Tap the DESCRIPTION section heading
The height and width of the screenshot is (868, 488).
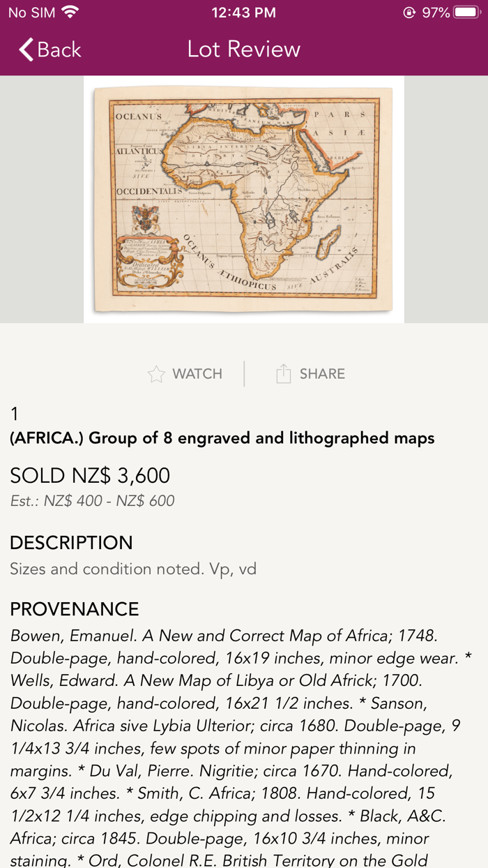coord(71,543)
